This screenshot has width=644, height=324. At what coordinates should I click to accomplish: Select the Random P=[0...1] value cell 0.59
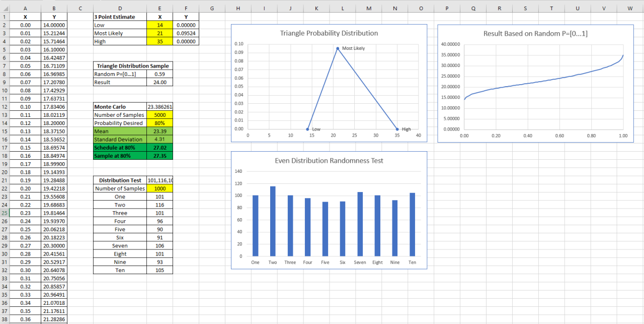pyautogui.click(x=159, y=74)
